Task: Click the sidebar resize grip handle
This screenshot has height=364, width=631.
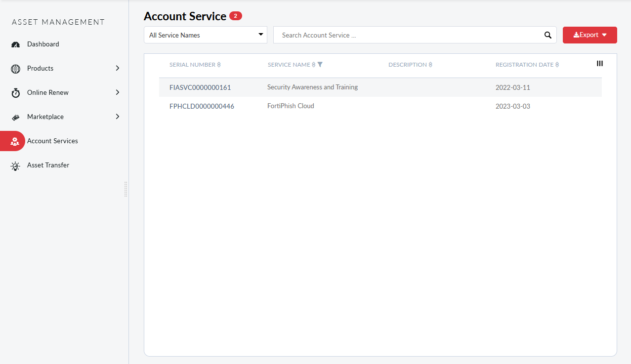Action: coord(126,189)
